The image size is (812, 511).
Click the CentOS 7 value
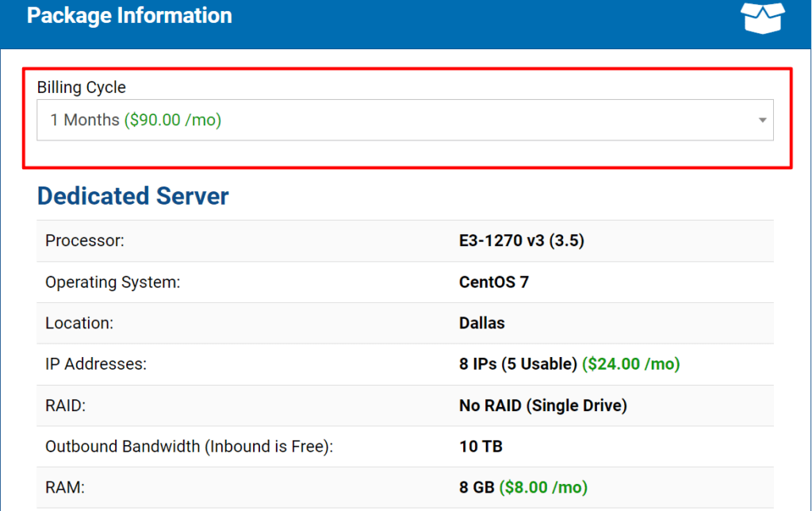pyautogui.click(x=493, y=282)
